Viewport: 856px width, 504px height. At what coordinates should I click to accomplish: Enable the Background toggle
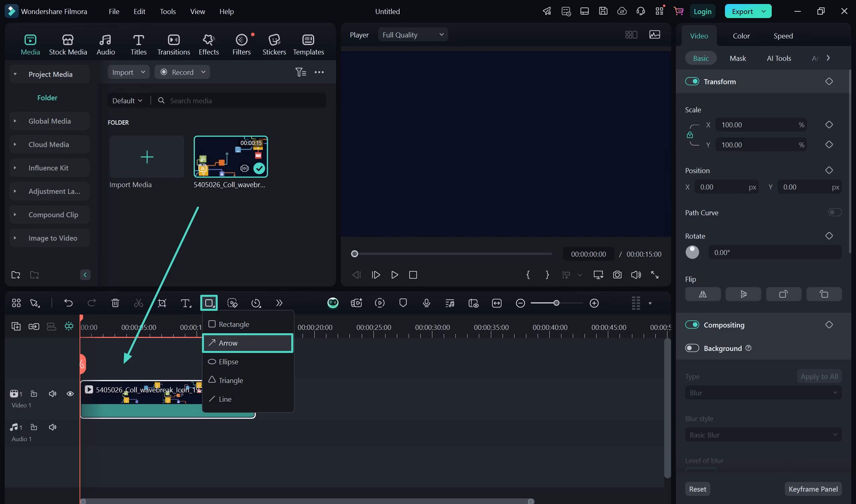pos(692,348)
